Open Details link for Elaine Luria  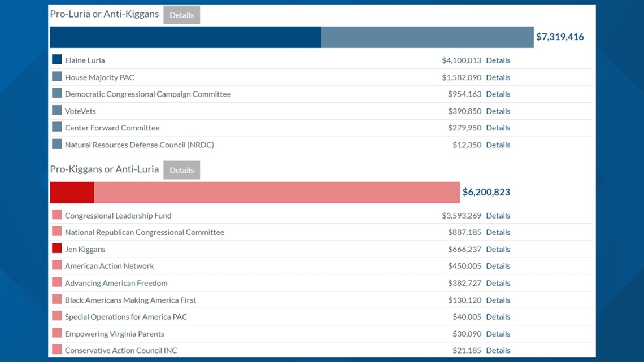[498, 60]
